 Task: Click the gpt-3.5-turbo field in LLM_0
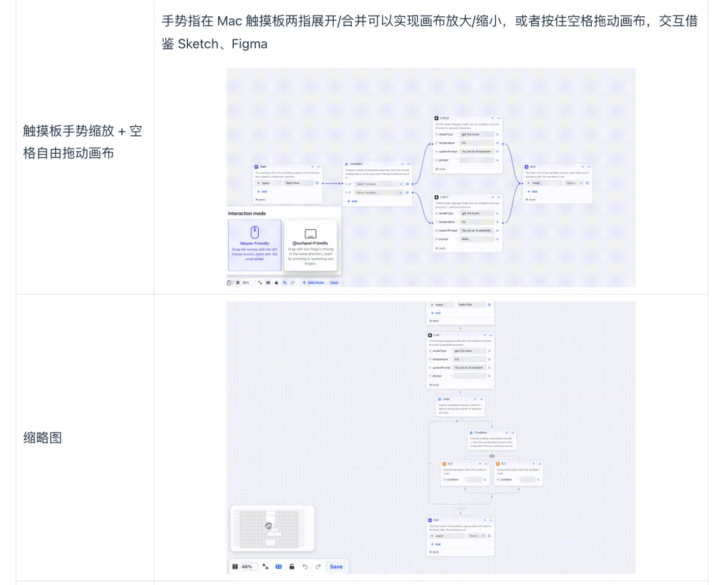point(477,134)
